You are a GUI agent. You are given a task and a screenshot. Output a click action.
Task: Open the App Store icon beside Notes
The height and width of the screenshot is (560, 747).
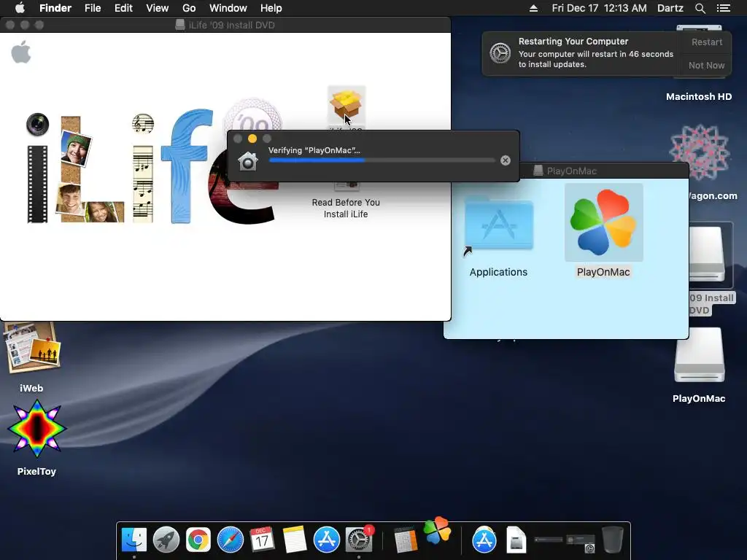(x=326, y=540)
